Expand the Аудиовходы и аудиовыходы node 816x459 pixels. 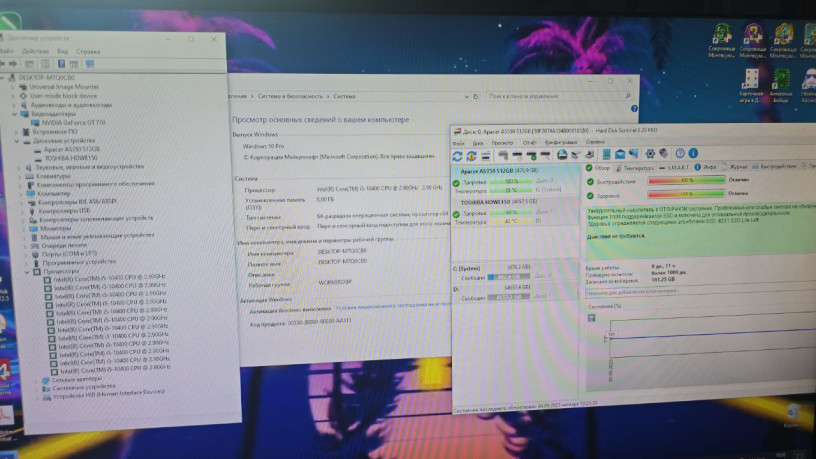pyautogui.click(x=14, y=105)
